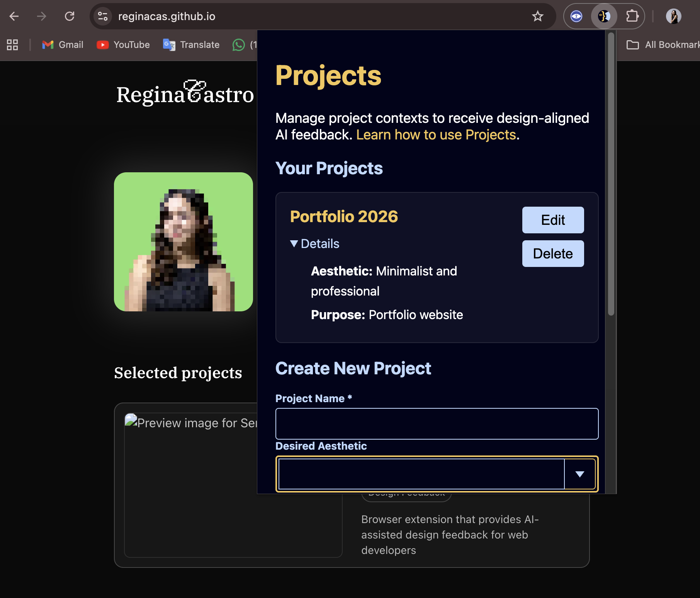Click the Learn how to use Projects link
The image size is (700, 598).
(436, 135)
